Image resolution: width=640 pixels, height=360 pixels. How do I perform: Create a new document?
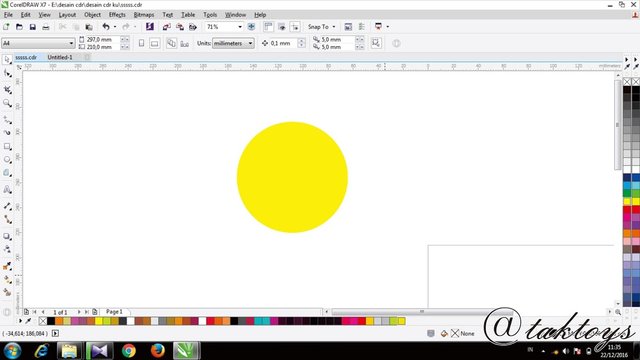tap(6, 27)
